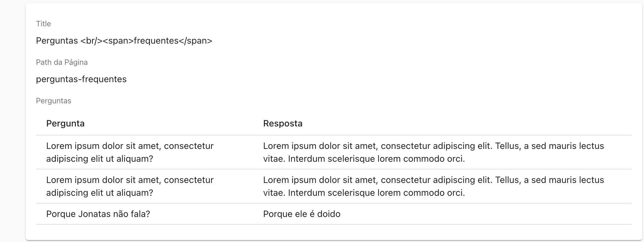Click the closing </span> tag in Title value
Viewport: 644px width, 242px height.
point(196,41)
